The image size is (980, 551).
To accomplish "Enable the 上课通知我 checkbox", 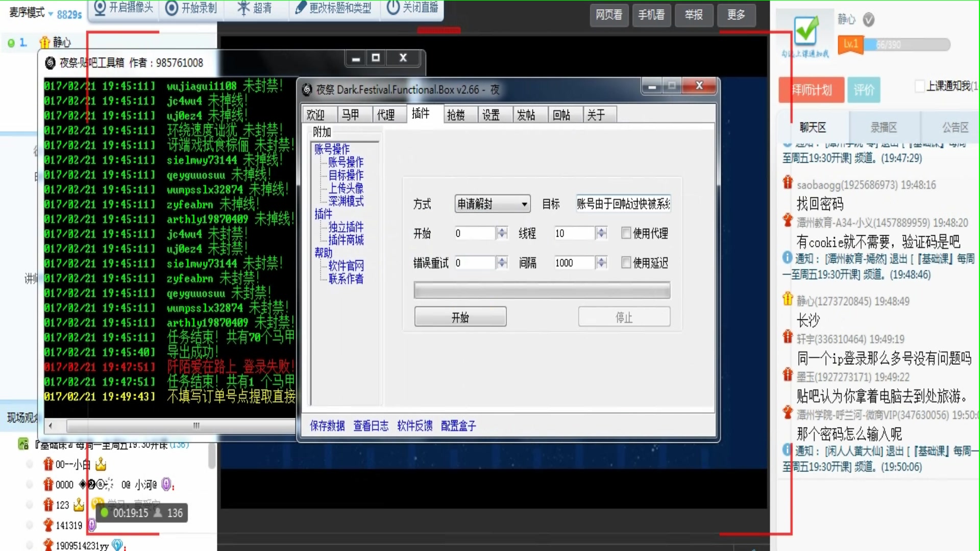I will click(x=920, y=86).
